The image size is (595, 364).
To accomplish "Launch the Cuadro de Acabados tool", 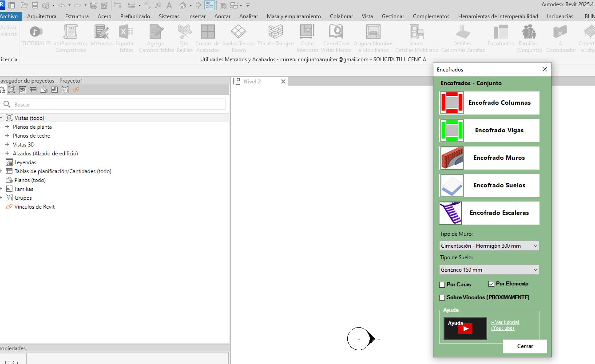I will 207,38.
